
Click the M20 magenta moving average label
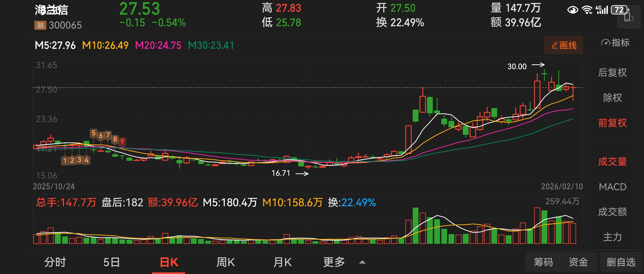point(158,45)
